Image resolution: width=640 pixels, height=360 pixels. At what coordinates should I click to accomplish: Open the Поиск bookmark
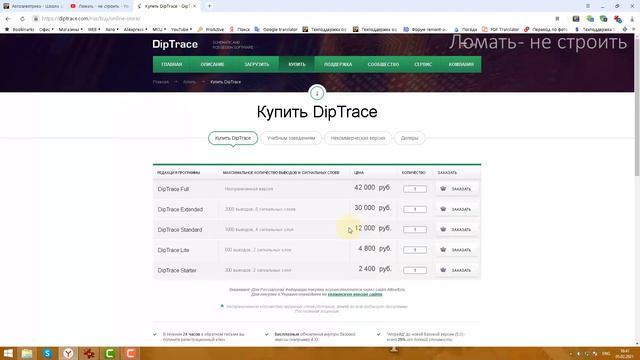pos(240,29)
